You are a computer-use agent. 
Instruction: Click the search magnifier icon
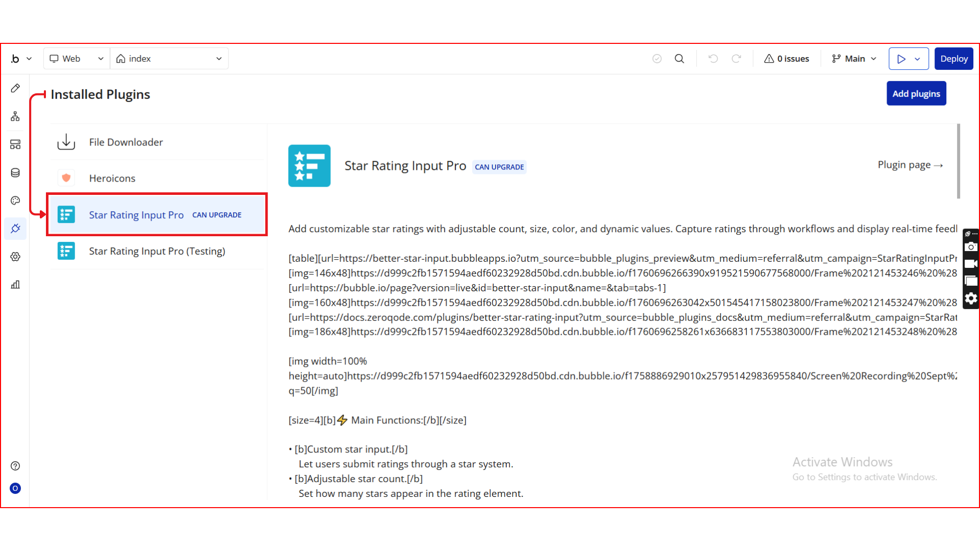coord(679,59)
